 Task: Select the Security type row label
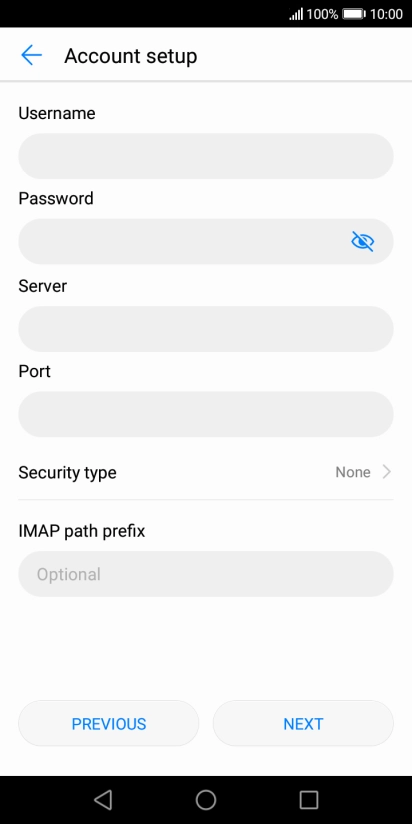67,472
